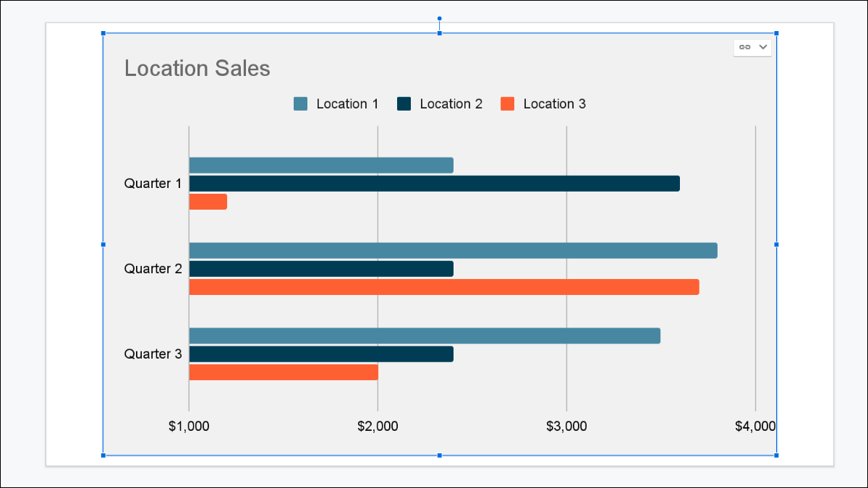This screenshot has height=488, width=868.
Task: Click the linked chart link icon
Action: [x=744, y=47]
